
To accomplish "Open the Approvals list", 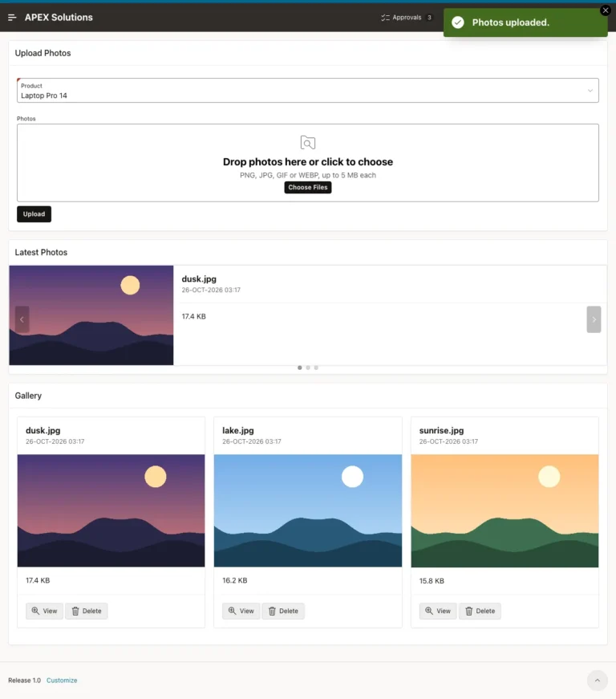I will pyautogui.click(x=406, y=18).
